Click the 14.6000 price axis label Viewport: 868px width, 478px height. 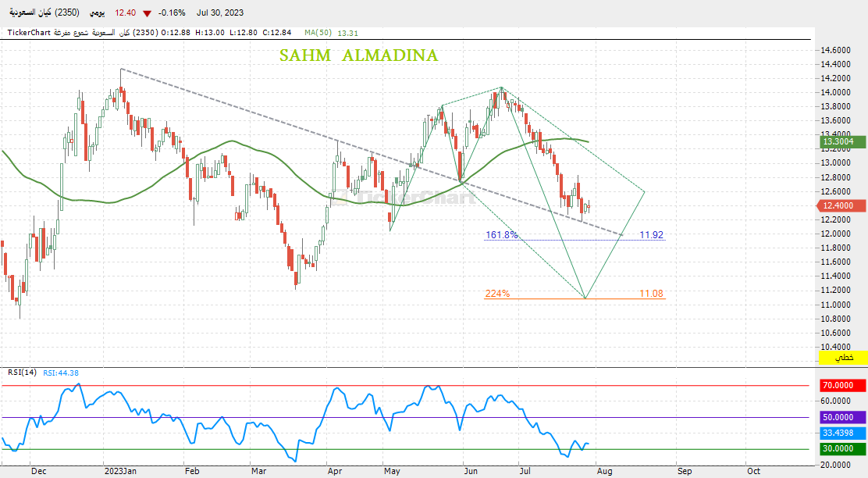pos(837,50)
